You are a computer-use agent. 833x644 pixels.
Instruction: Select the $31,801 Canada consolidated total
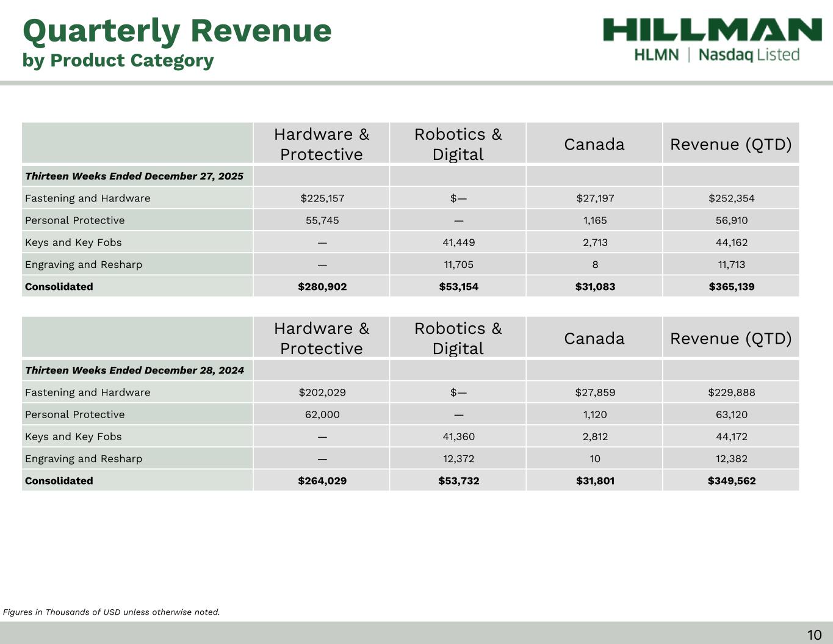pos(595,481)
